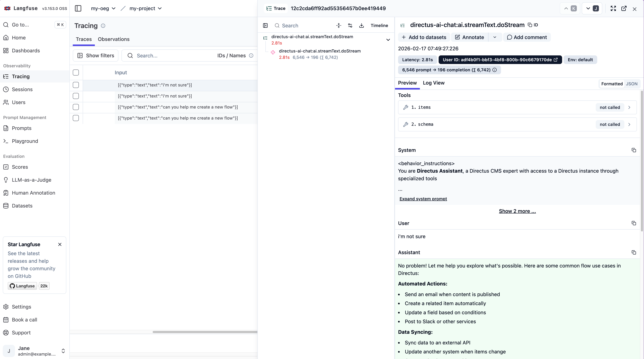644x359 pixels.
Task: Check the last trace row checkbox
Action: [x=76, y=118]
